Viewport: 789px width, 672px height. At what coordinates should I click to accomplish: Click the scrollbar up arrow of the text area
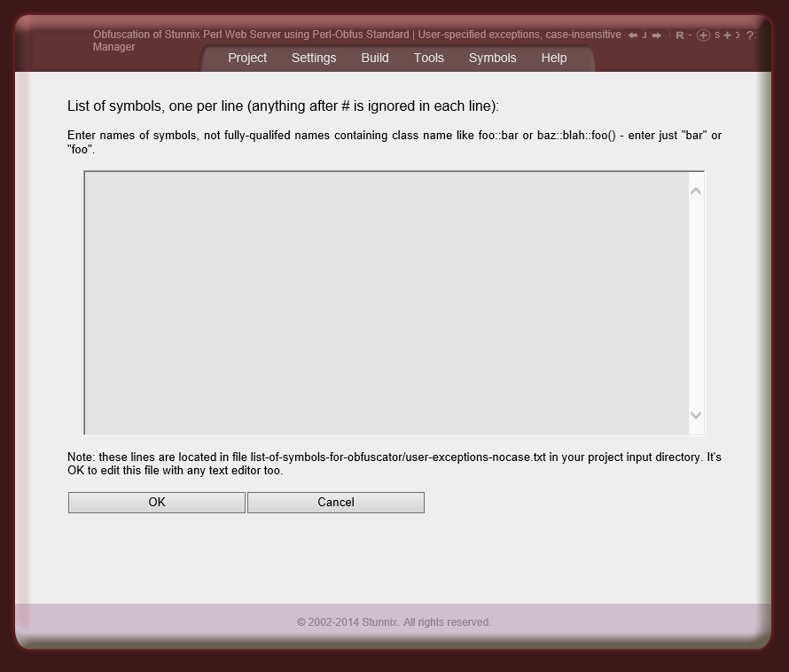pyautogui.click(x=696, y=189)
